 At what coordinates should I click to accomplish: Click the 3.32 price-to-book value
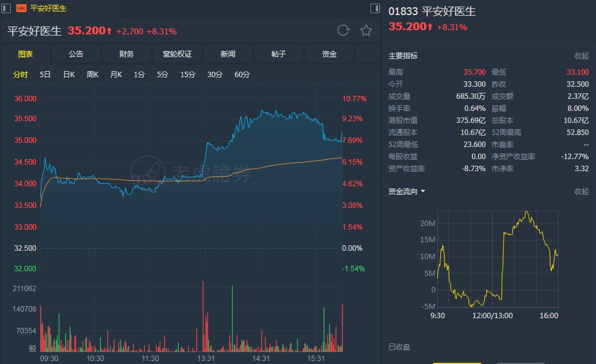pos(582,169)
